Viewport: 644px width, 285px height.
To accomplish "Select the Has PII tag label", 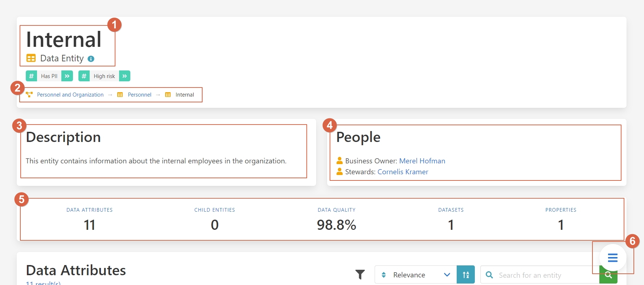I will (49, 76).
